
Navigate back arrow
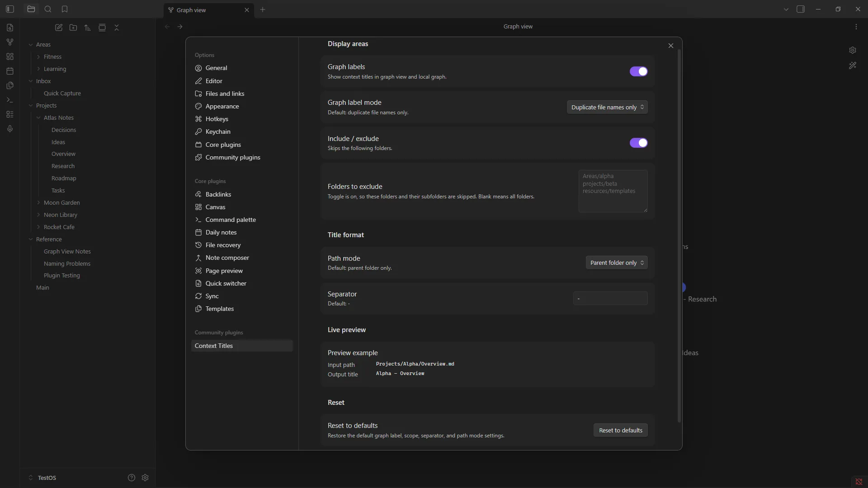(x=167, y=27)
